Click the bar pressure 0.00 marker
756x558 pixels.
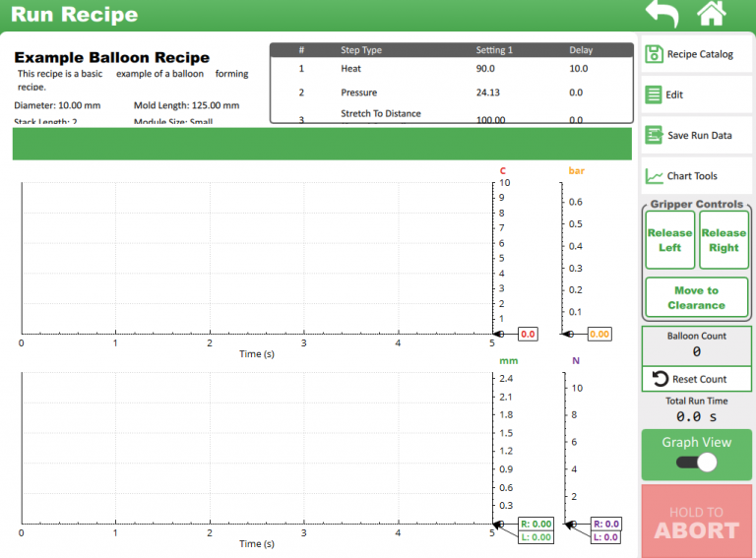click(x=598, y=335)
